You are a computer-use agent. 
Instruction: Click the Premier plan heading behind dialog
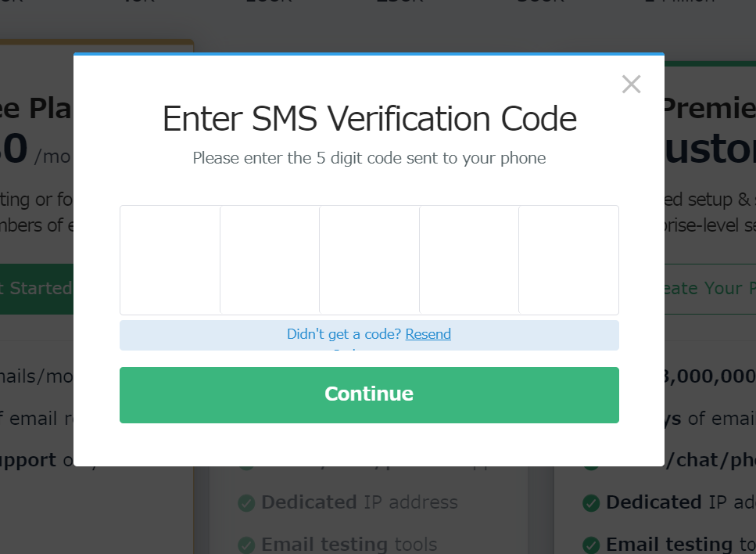(x=710, y=108)
